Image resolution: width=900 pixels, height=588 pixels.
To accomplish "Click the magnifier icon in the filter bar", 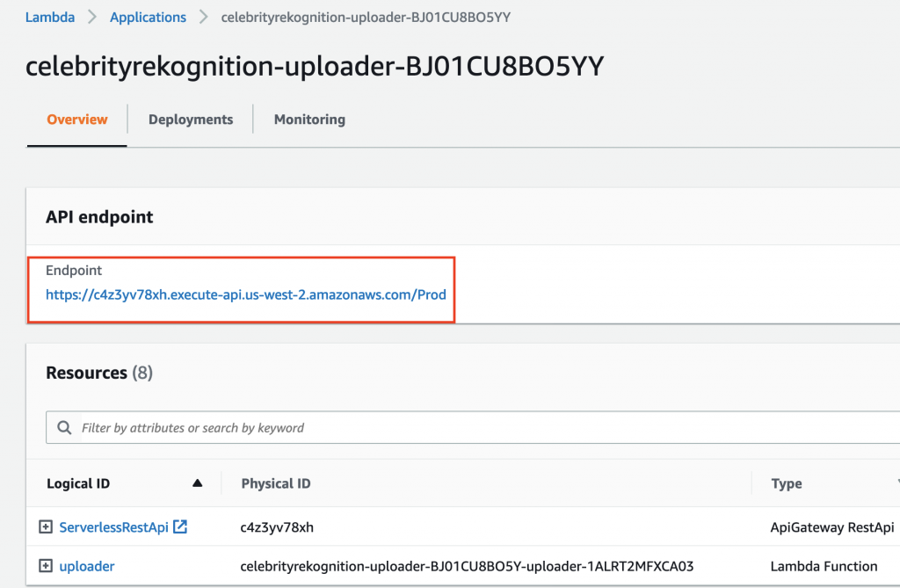I will 63,427.
